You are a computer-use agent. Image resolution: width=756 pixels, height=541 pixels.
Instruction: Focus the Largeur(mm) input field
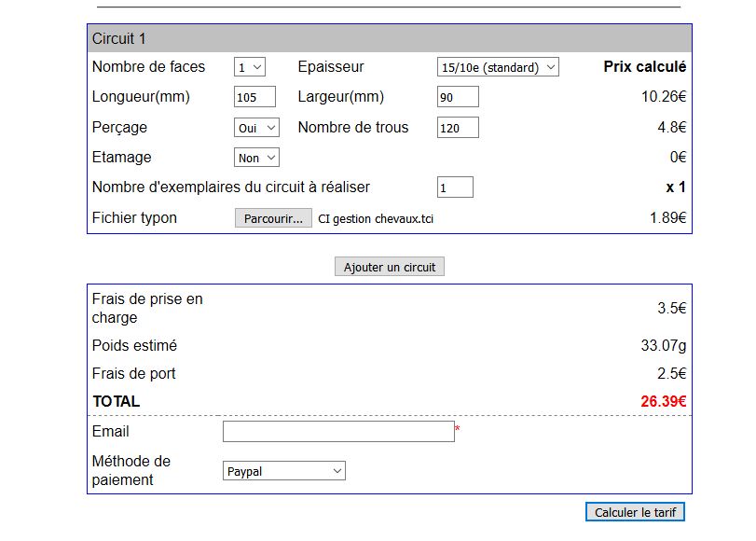(458, 97)
